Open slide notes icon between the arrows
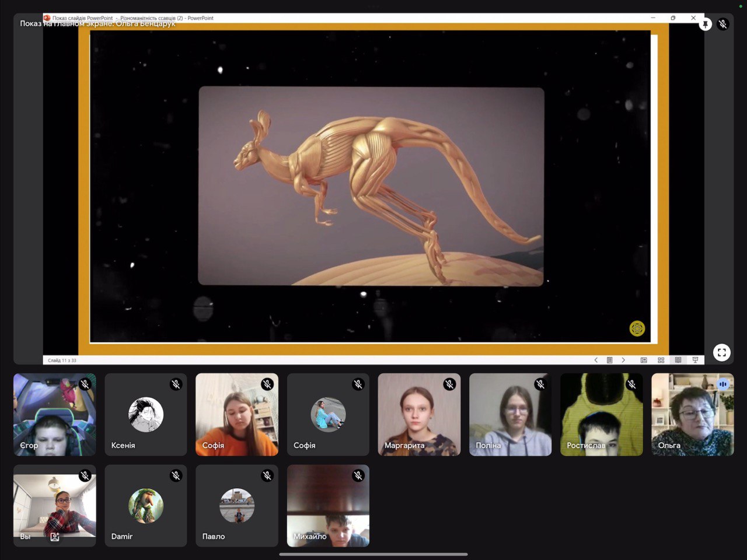 click(609, 360)
